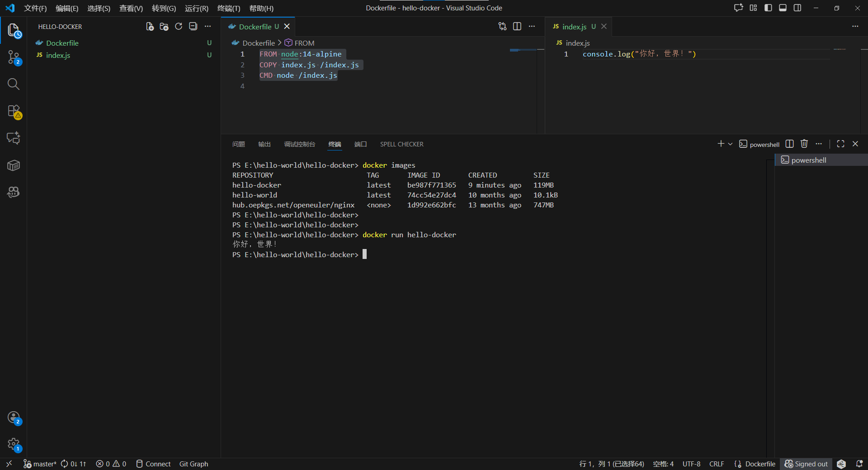Open the 编辑(E) menu
The width and height of the screenshot is (868, 470).
pos(67,8)
